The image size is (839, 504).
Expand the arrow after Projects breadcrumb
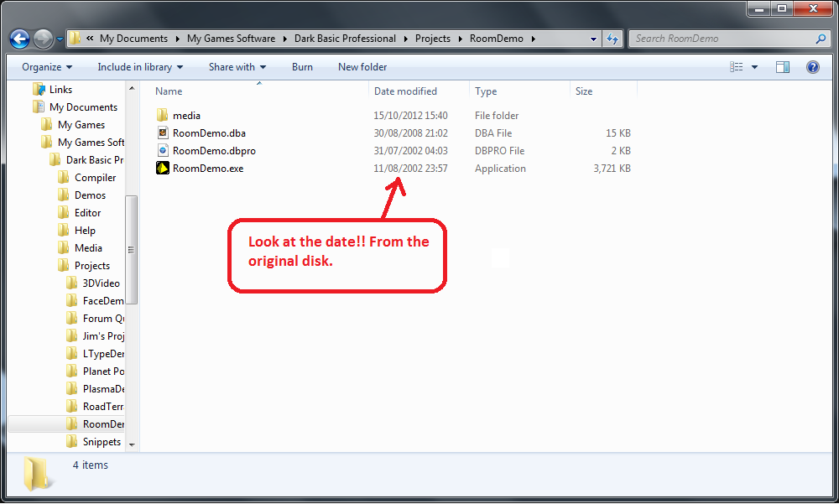461,39
